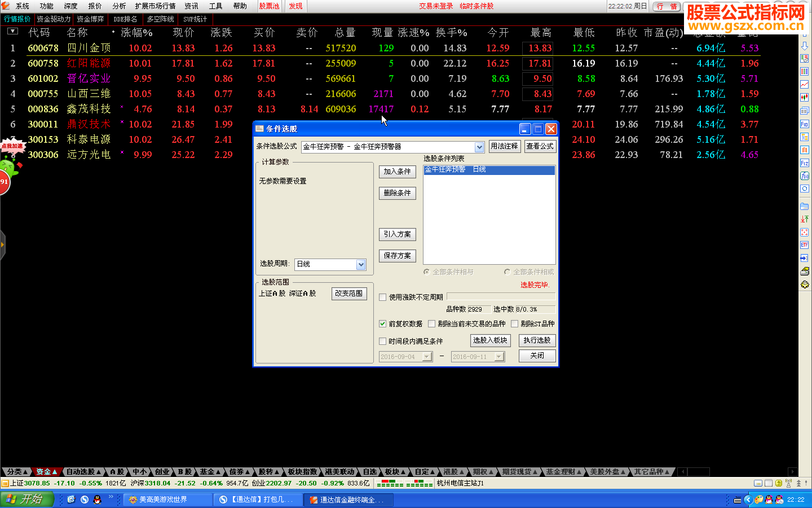
Task: Click the 四川金顶 stock row name
Action: [x=89, y=48]
